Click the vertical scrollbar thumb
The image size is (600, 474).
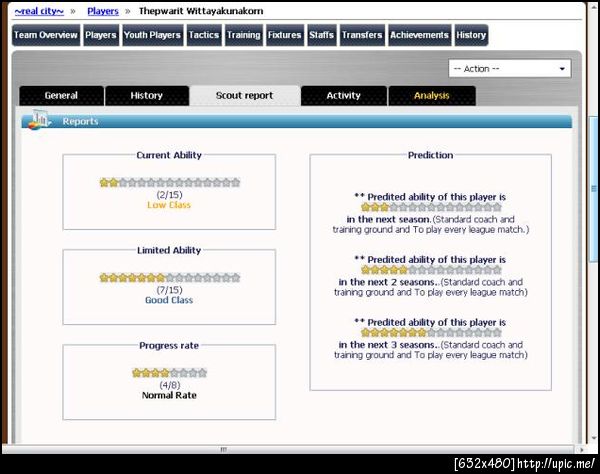point(594,189)
